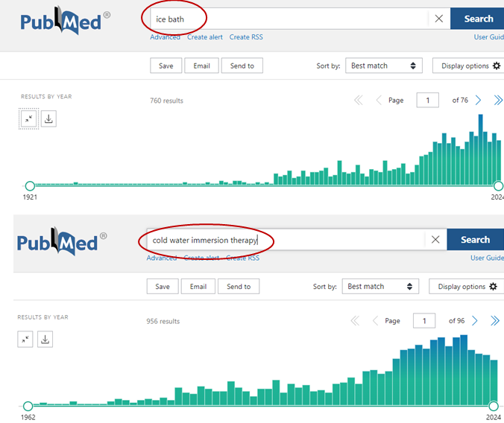Click tallest bar in ice bath year chart
The height and width of the screenshot is (423, 504).
tap(480, 150)
